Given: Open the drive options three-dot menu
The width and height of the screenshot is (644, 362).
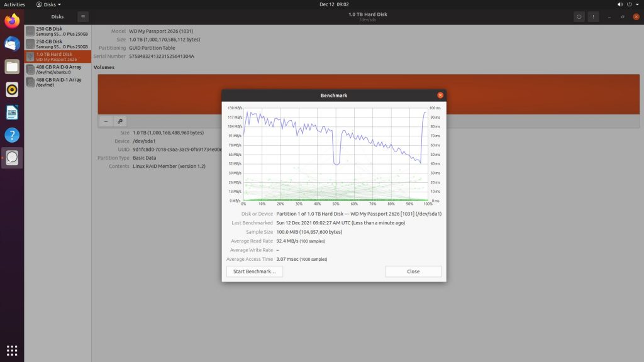Looking at the screenshot, I should coord(593,17).
